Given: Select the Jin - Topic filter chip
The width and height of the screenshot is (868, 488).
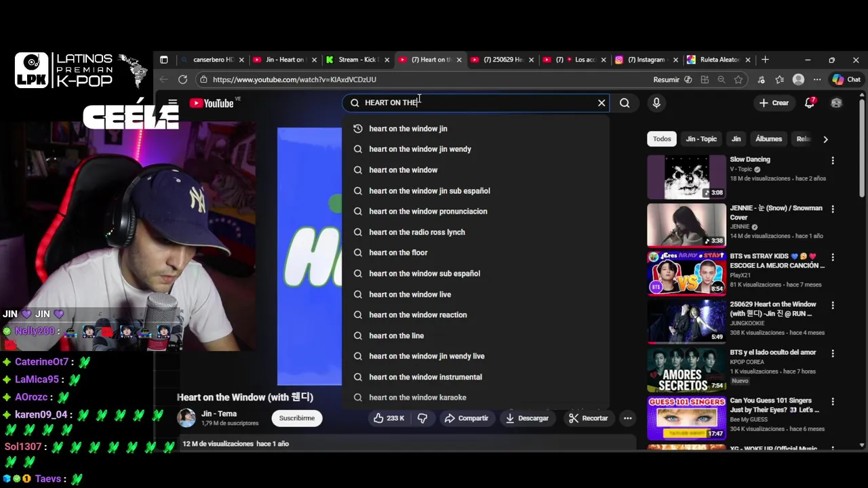Looking at the screenshot, I should pos(701,139).
